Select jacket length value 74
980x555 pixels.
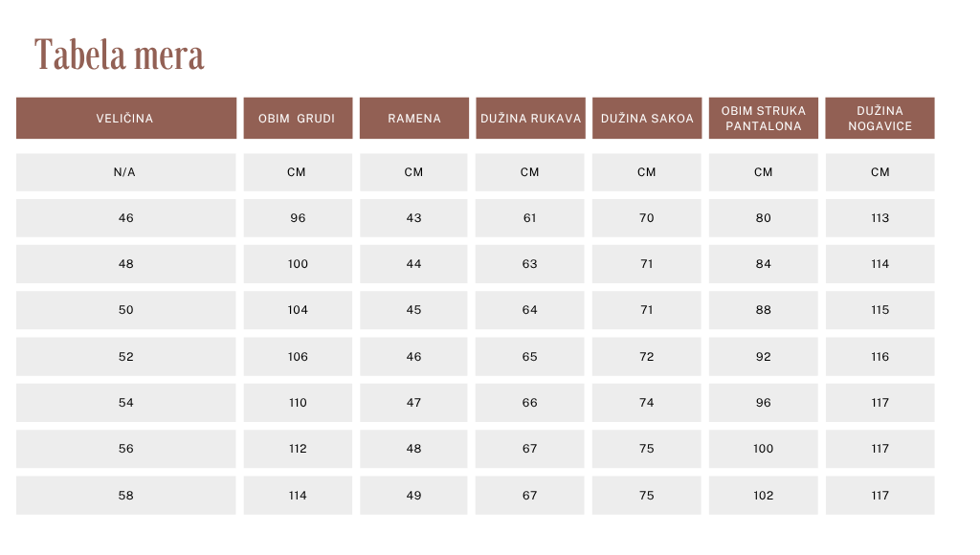[x=647, y=403]
